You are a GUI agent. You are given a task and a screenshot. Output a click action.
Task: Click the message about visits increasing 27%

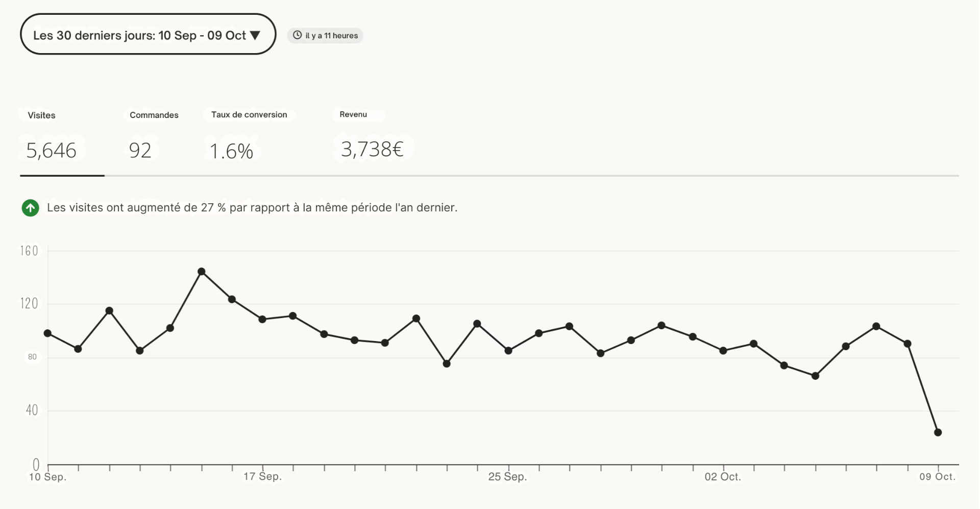(252, 208)
